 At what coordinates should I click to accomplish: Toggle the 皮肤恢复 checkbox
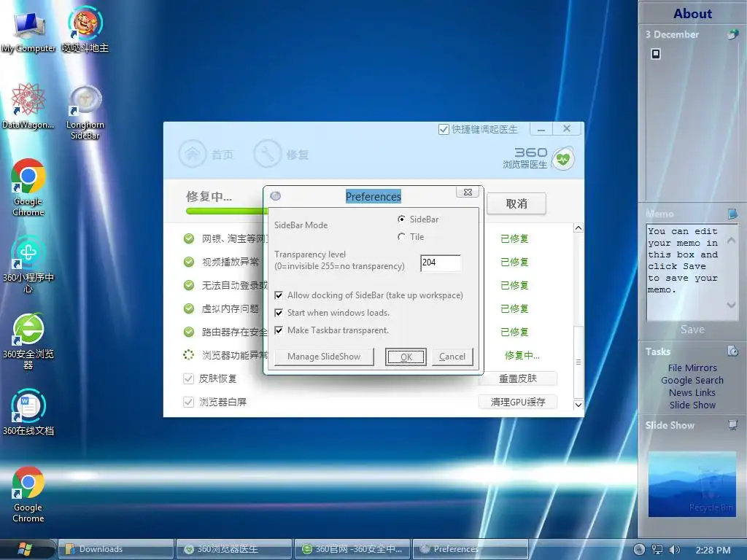(x=188, y=378)
